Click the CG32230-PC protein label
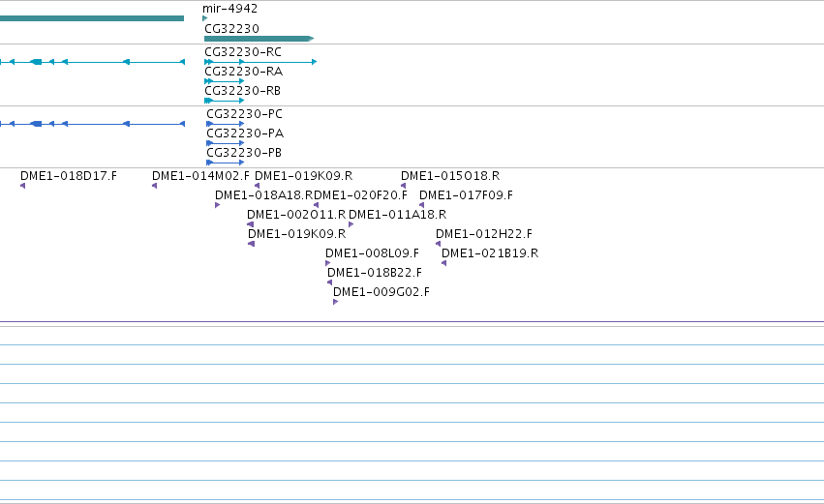This screenshot has height=504, width=824. 244,114
